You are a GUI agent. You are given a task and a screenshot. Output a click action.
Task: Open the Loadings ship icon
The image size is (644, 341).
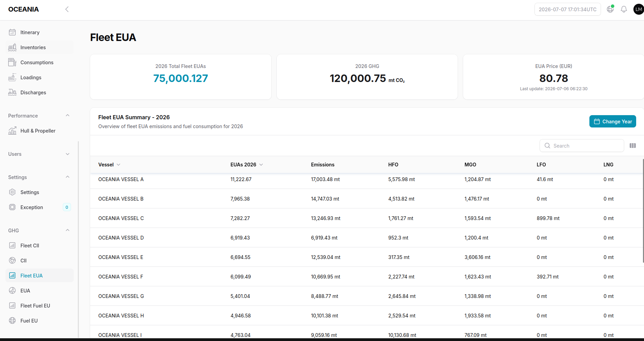pos(12,78)
